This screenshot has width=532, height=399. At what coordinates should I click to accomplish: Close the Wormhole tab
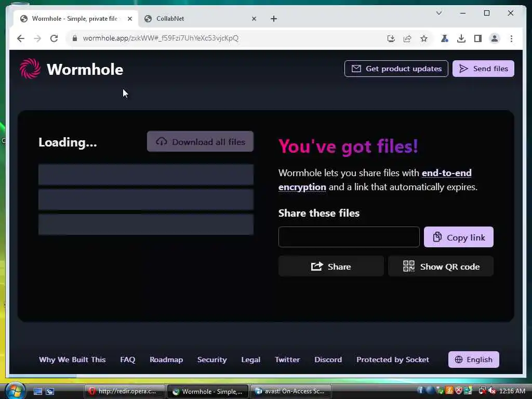click(129, 19)
